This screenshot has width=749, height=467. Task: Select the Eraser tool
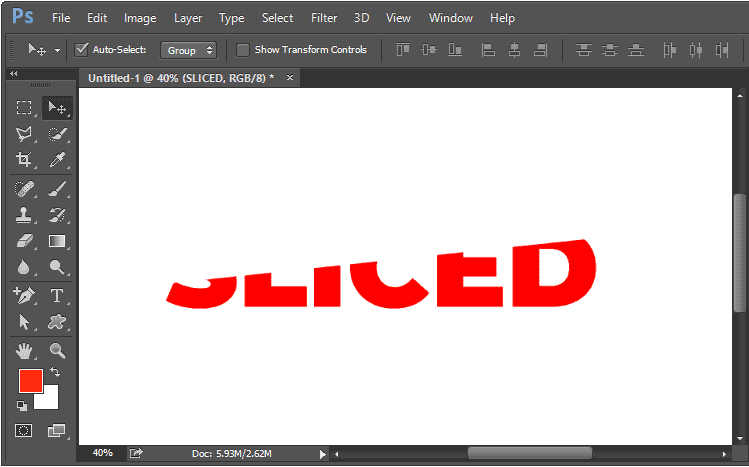[24, 241]
